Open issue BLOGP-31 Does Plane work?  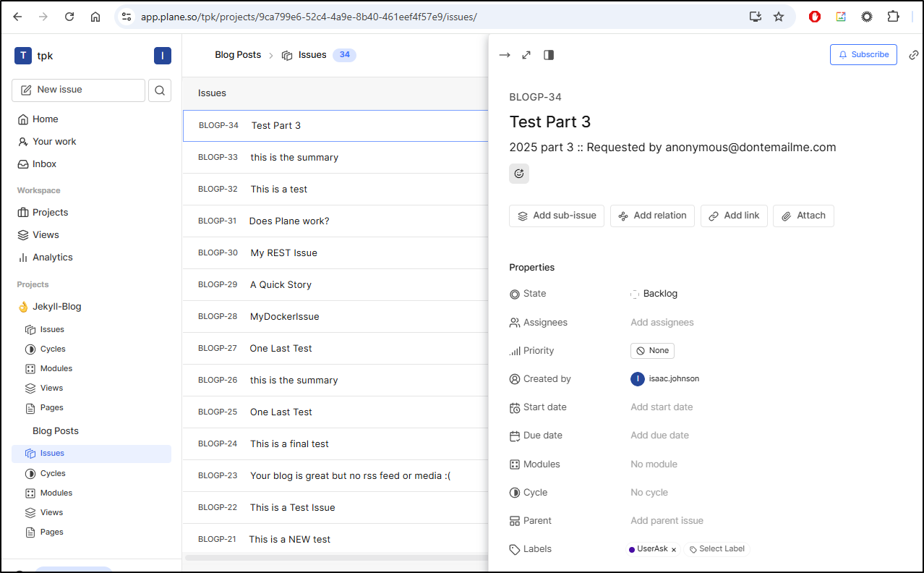[x=335, y=221]
